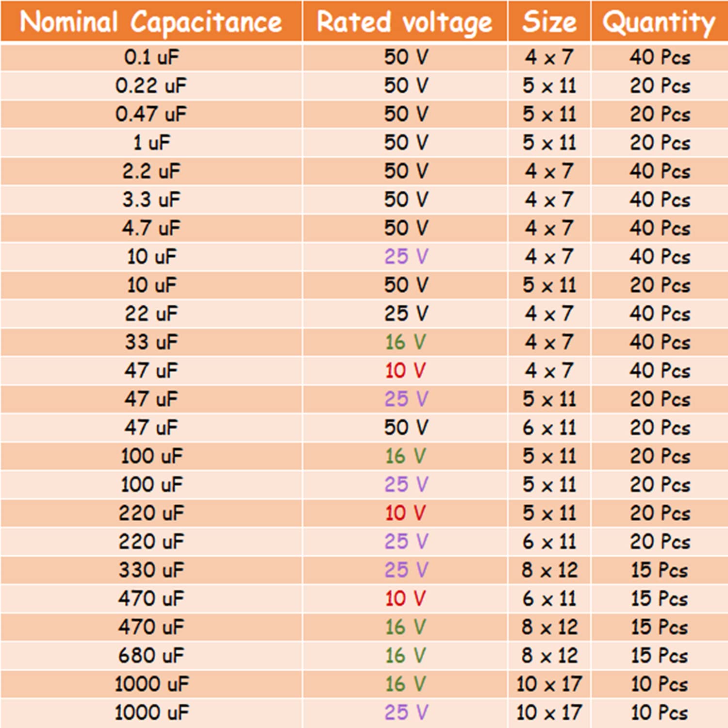Click the 680 uF capacitance cell

(151, 655)
